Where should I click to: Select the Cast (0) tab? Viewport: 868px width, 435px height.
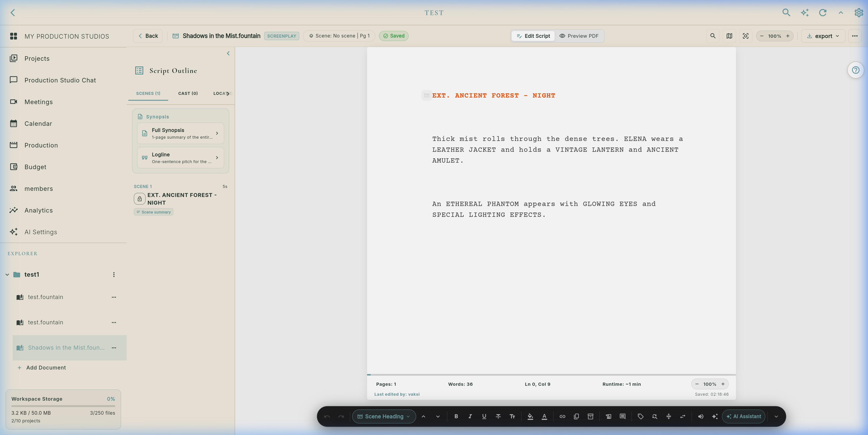188,93
